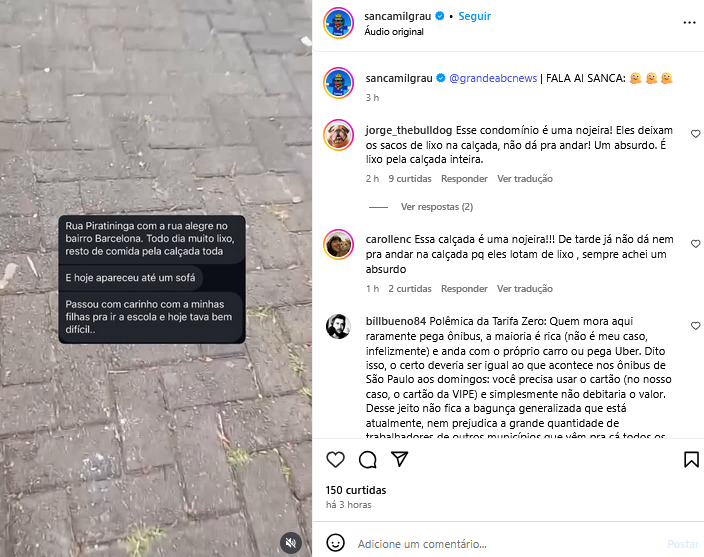Open the comment bubble icon
Screen dimensions: 704x557
coord(368,460)
